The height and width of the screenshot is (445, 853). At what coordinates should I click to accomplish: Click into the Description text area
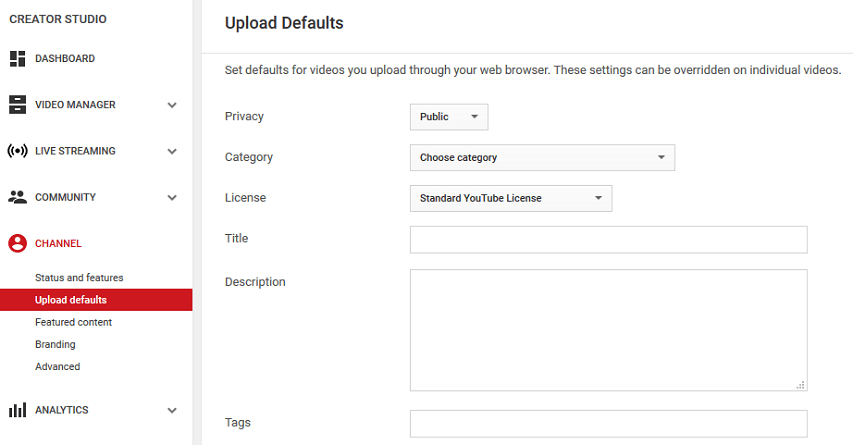click(x=608, y=329)
